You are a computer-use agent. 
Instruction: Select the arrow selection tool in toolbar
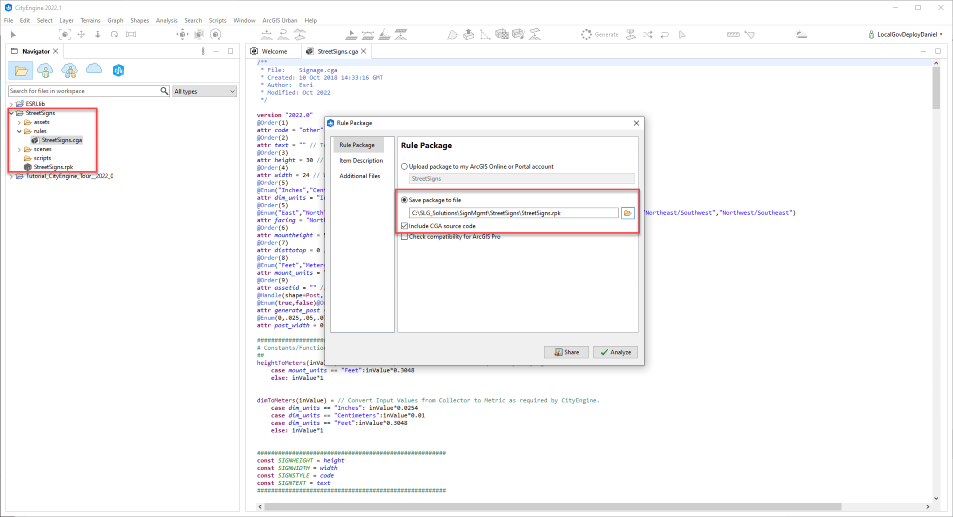pyautogui.click(x=13, y=35)
